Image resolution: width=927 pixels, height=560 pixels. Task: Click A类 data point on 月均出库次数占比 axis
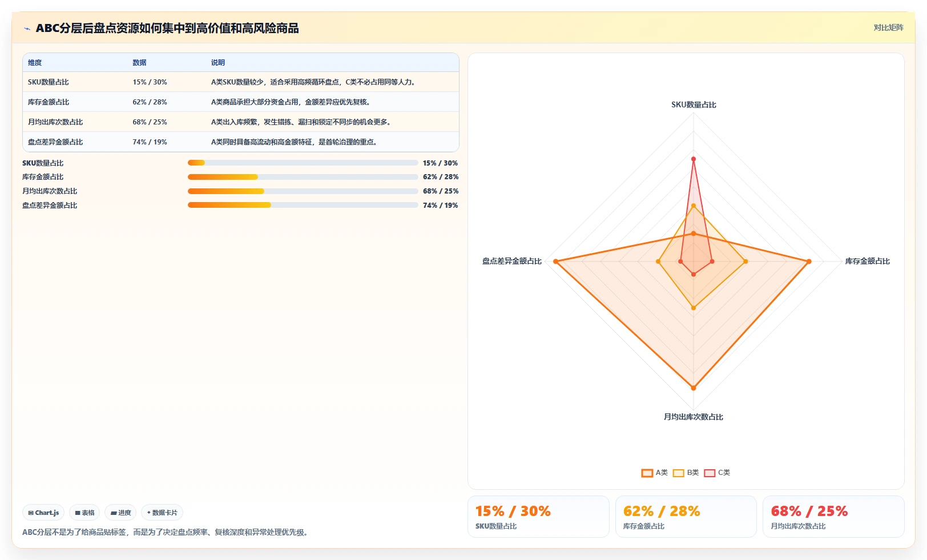[694, 388]
